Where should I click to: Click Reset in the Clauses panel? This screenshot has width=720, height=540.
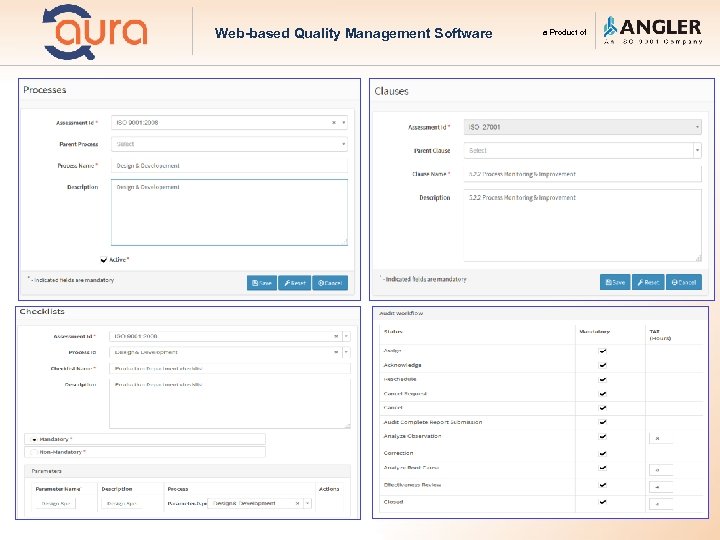point(648,282)
